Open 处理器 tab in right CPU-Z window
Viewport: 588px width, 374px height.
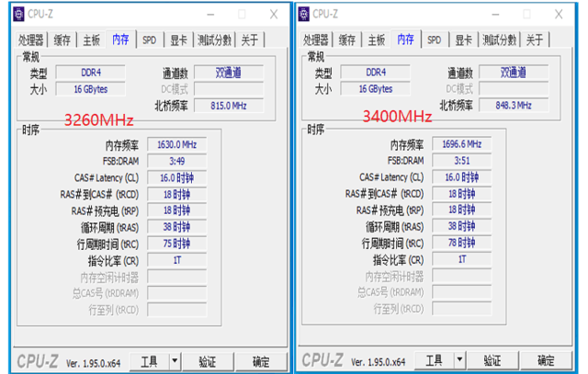(x=316, y=40)
